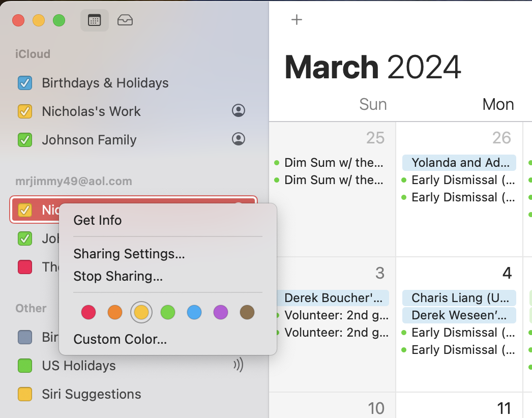Click the shared-person icon beside Johnson Family
Image resolution: width=532 pixels, height=418 pixels.
[238, 139]
